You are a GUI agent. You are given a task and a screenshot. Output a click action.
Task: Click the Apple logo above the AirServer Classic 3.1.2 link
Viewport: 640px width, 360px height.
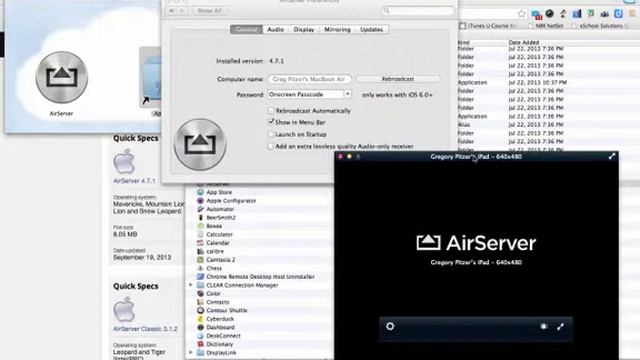click(x=124, y=309)
